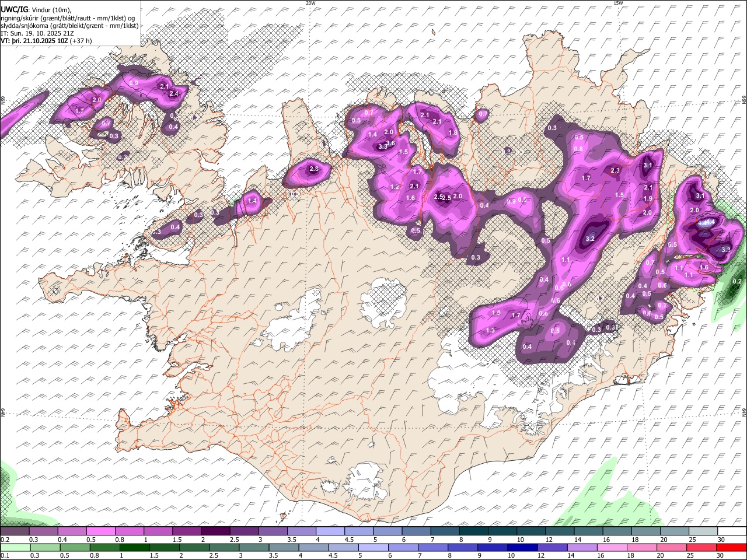Image resolution: width=747 pixels, height=560 pixels.
Task: Click the 1.8 precipitation value label
Action: coord(453,132)
